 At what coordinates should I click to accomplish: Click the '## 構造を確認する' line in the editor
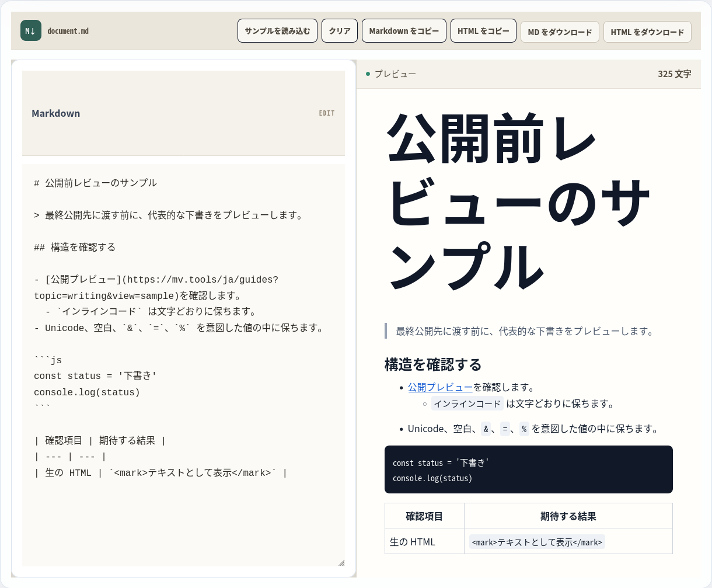75,247
